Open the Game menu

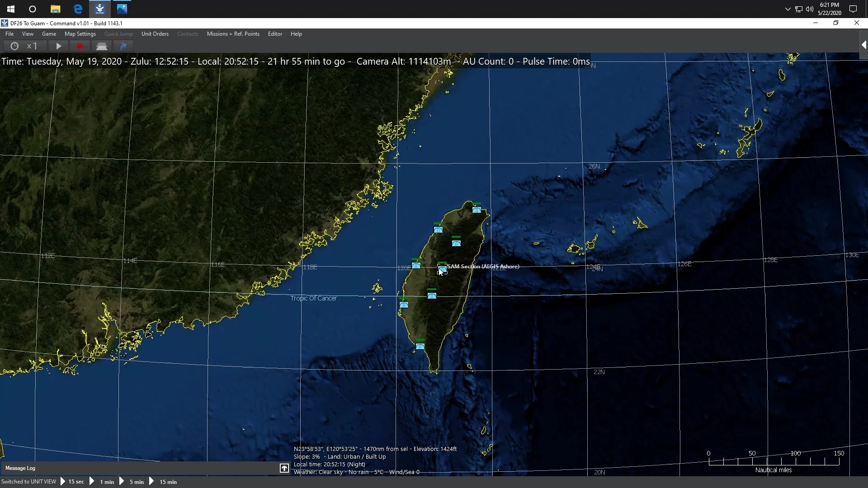tap(49, 34)
